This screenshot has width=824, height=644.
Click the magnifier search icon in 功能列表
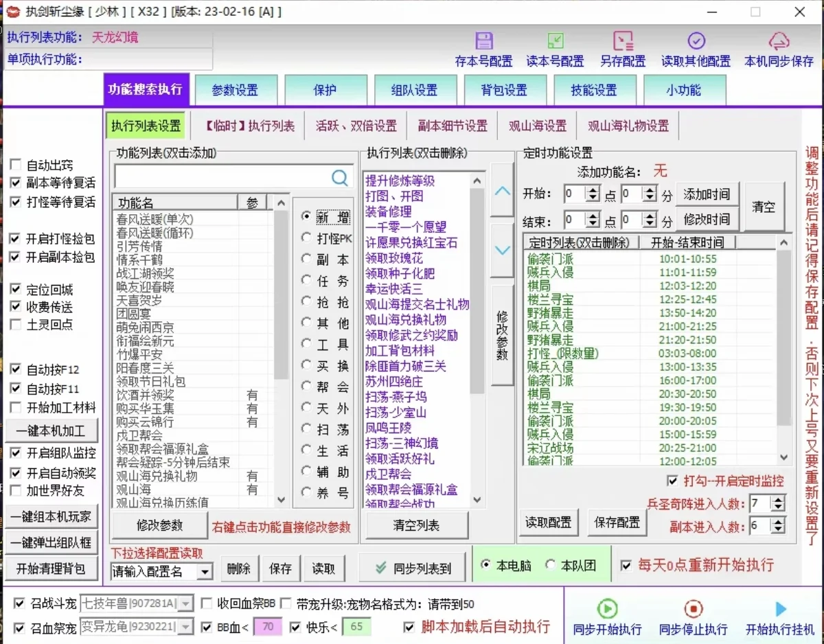(x=339, y=177)
